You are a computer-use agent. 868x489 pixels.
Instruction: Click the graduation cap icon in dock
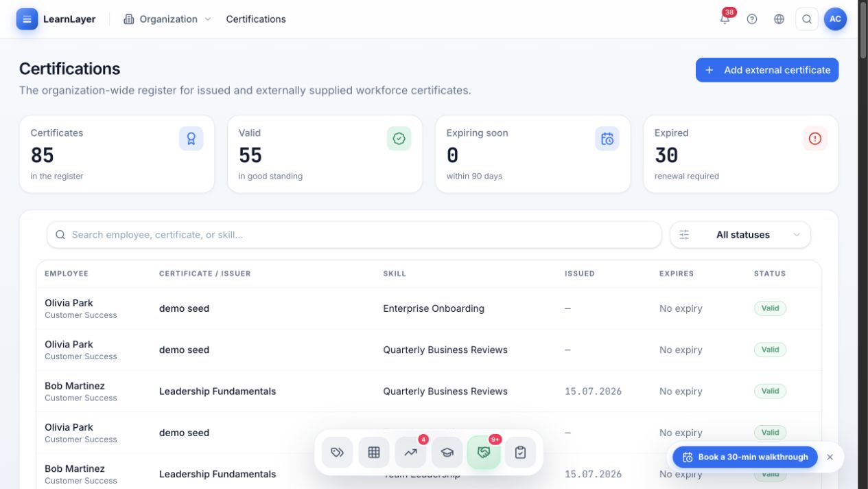[447, 453]
